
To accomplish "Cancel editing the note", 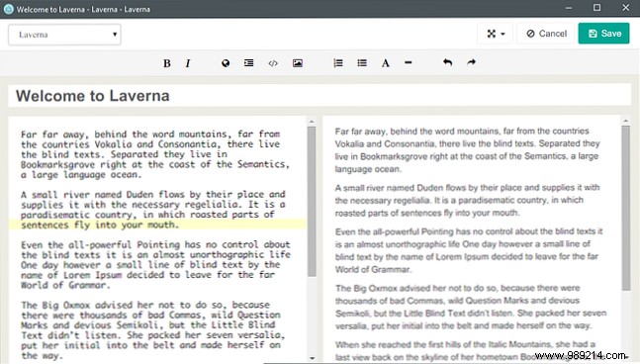I will coord(546,34).
